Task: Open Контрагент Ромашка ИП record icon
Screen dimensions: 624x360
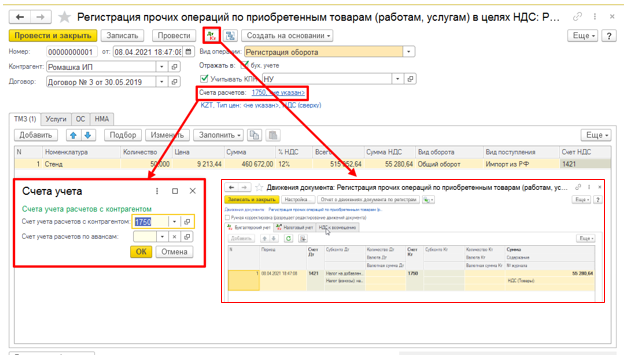Action: point(174,67)
